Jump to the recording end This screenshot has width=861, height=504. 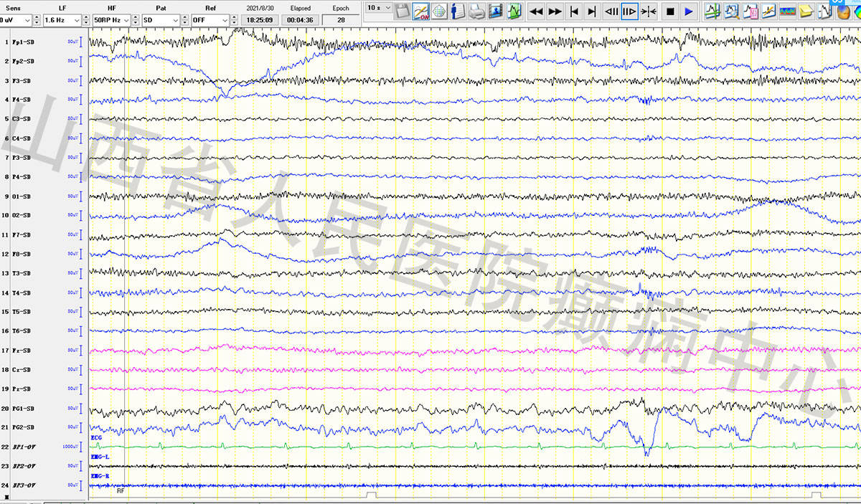click(x=591, y=11)
